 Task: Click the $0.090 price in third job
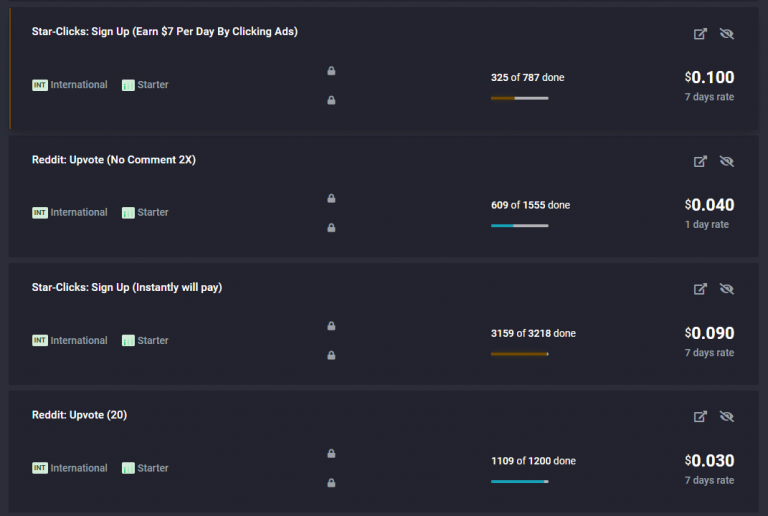(709, 333)
